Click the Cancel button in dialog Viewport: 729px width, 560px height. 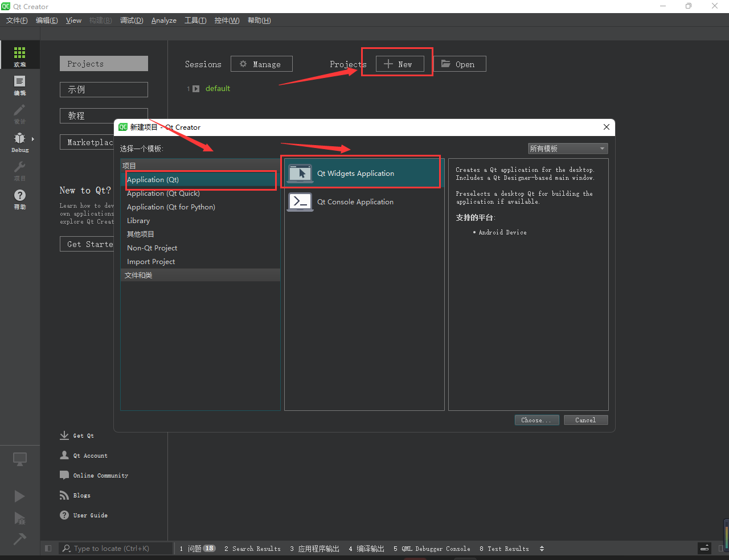point(585,420)
